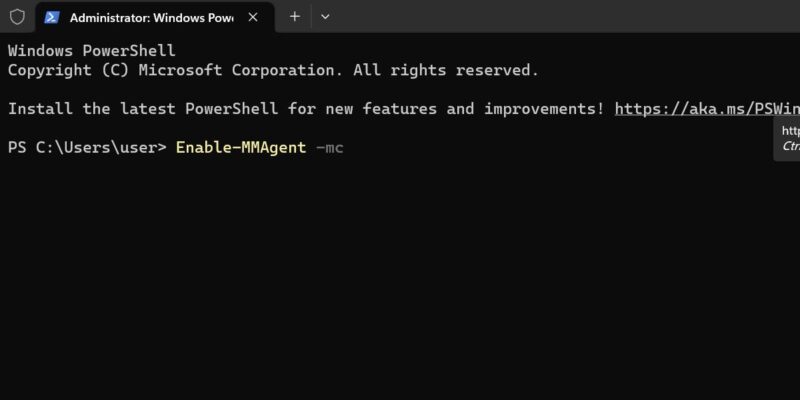Click the administrator shield icon
Screen dimensions: 800x400
17,17
